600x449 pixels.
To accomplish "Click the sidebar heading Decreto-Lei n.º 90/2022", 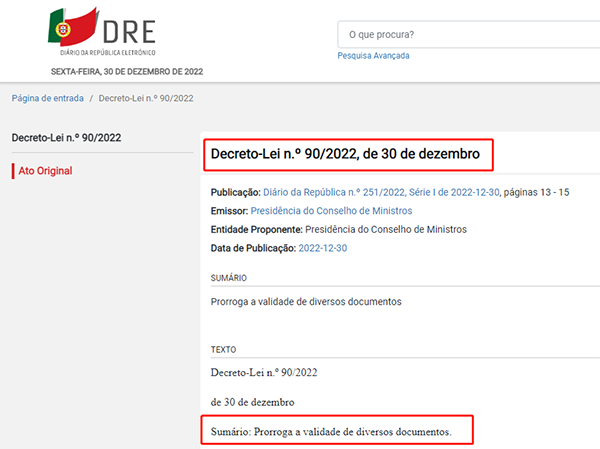I will click(x=66, y=138).
